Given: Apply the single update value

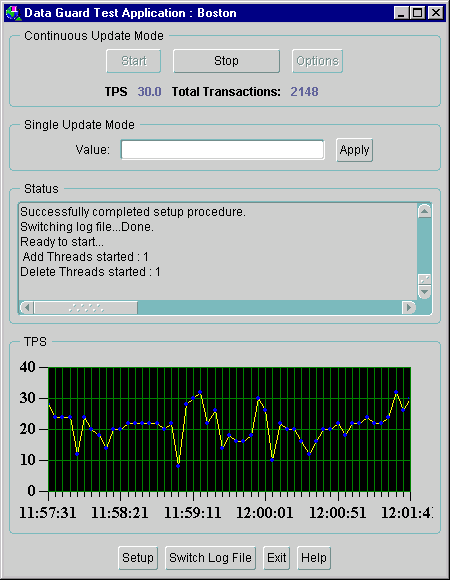Looking at the screenshot, I should tap(354, 150).
